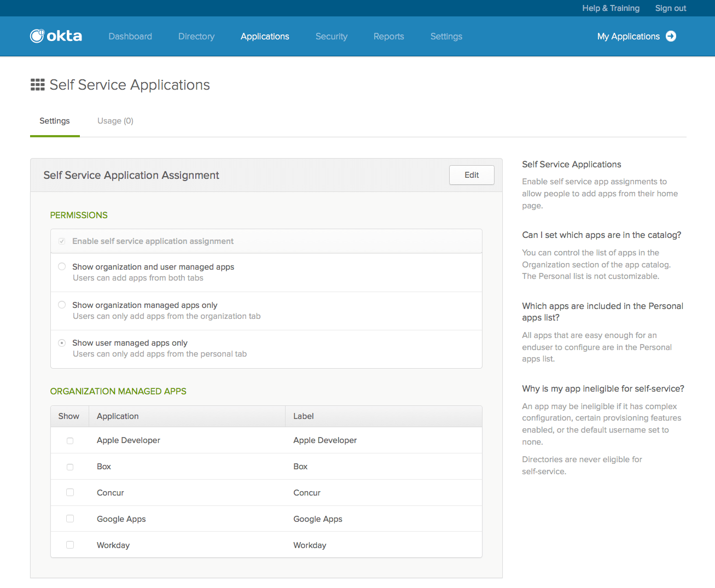Choose Show user managed apps only radio

(62, 343)
